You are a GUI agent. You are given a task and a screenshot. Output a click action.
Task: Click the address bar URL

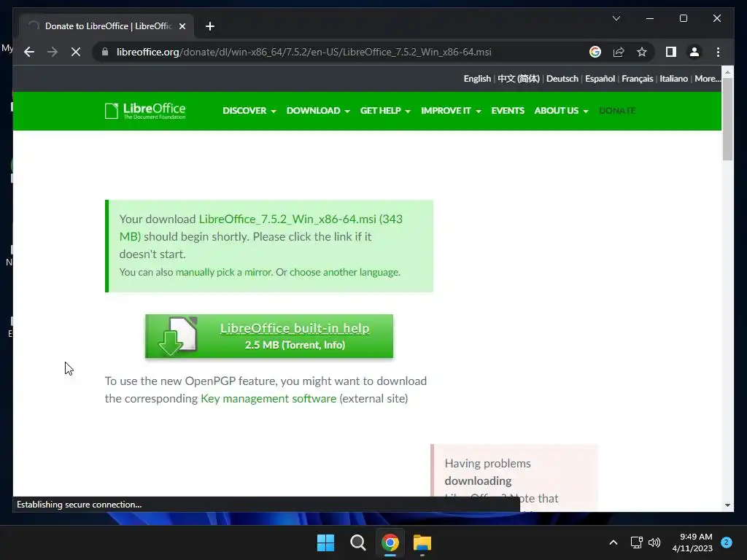coord(303,52)
